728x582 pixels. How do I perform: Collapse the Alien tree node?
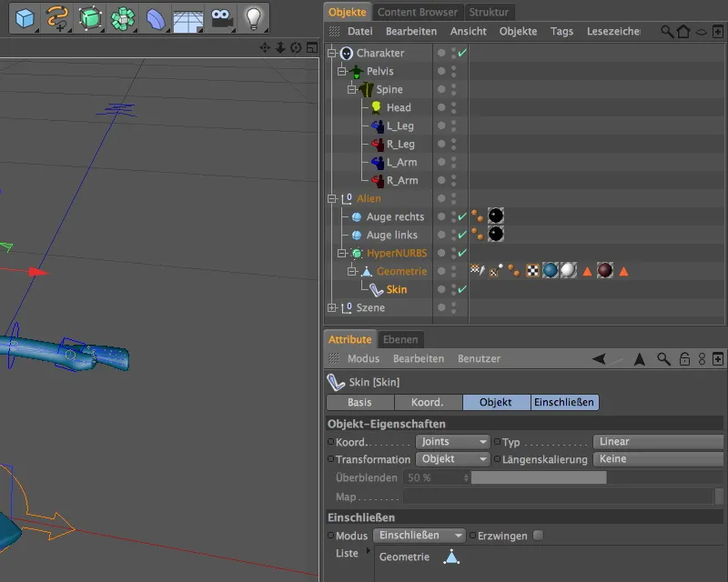[332, 198]
